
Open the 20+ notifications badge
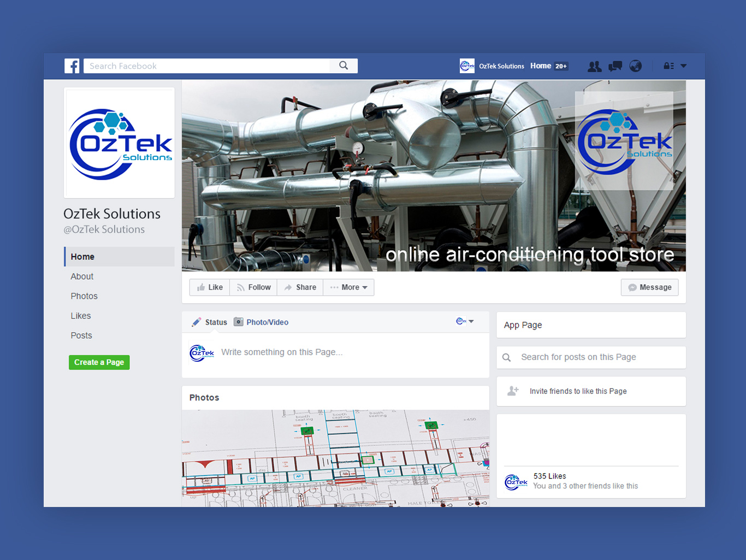(561, 66)
